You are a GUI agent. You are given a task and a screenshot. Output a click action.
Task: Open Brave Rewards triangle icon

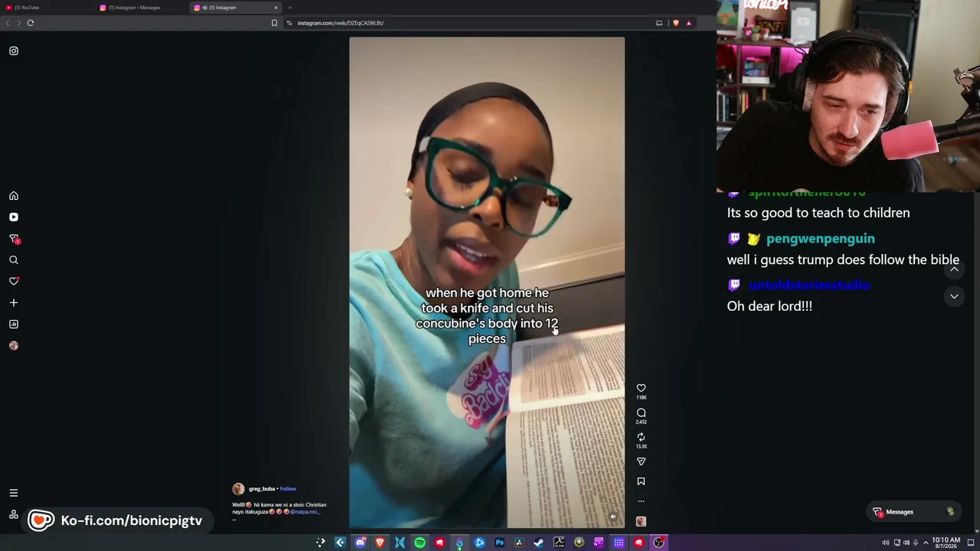(688, 23)
